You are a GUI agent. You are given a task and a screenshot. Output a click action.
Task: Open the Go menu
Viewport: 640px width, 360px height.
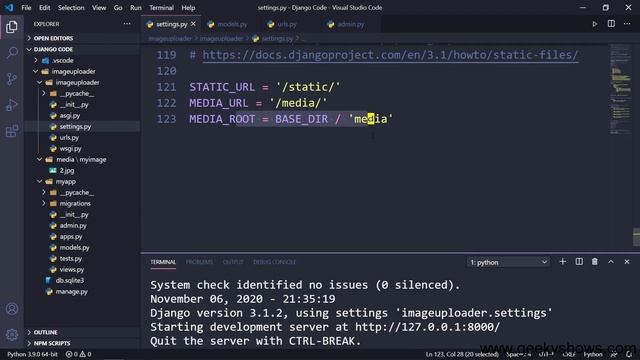click(x=118, y=7)
